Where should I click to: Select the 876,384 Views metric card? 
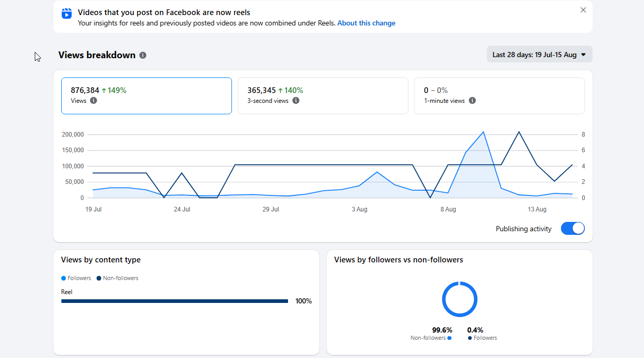pos(146,96)
